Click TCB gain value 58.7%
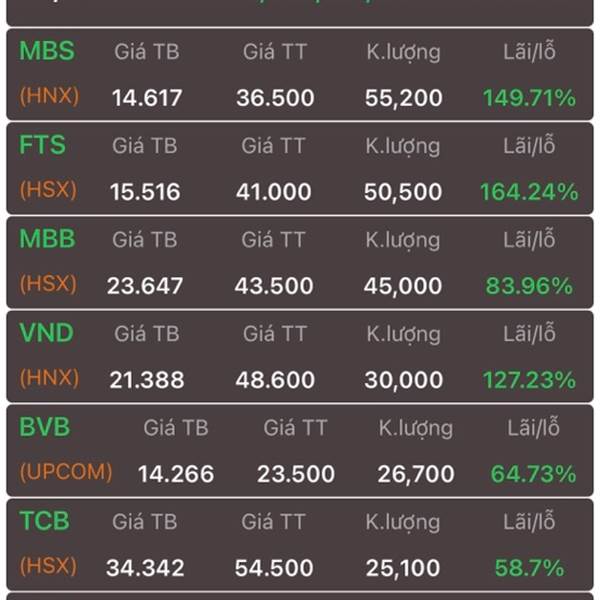Viewport: 600px width, 600px height. pyautogui.click(x=529, y=568)
